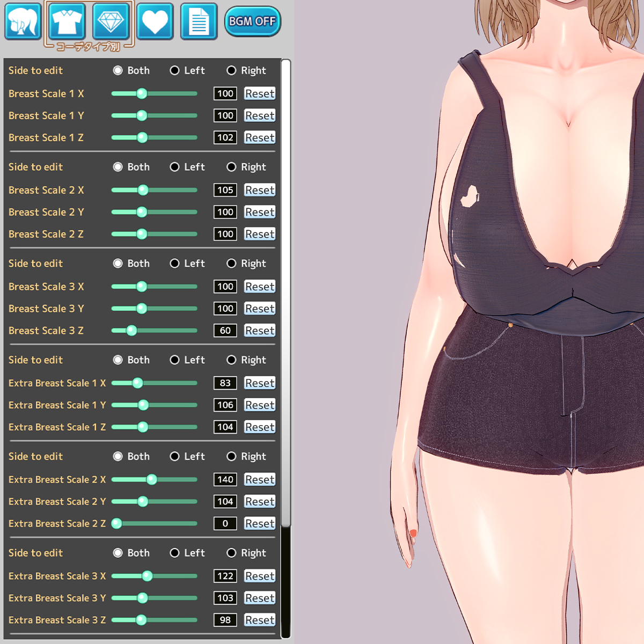Screen dimensions: 644x644
Task: Click the Breast Scale 3 Z value field
Action: (225, 331)
